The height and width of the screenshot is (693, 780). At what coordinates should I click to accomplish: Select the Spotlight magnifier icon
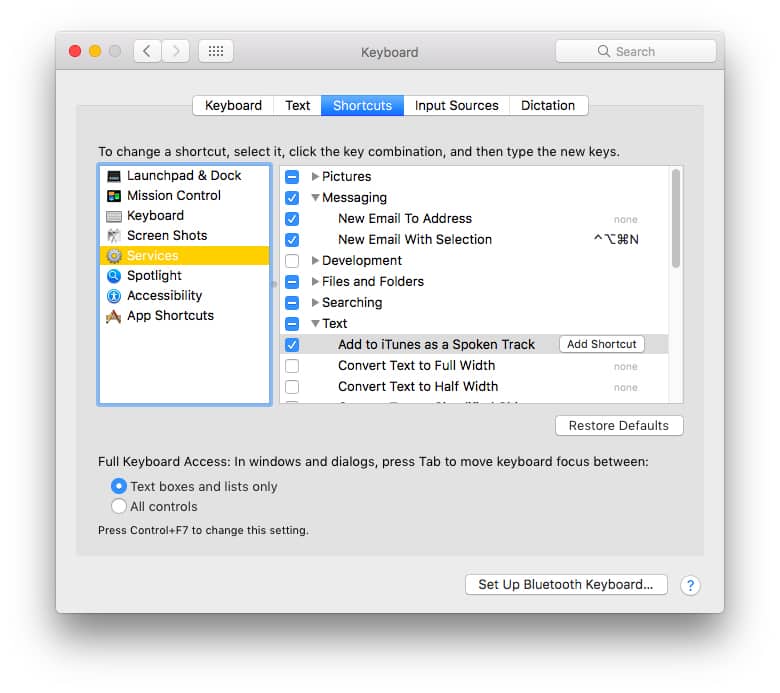[114, 276]
